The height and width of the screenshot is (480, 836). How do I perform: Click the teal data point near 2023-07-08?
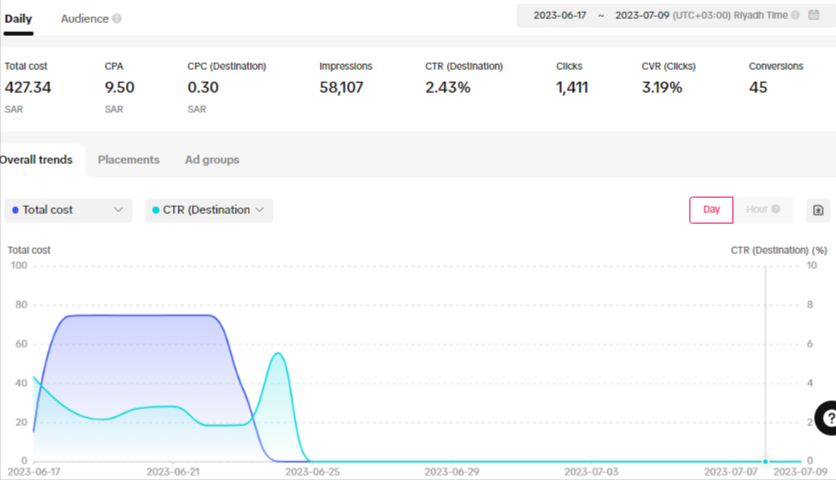[766, 461]
